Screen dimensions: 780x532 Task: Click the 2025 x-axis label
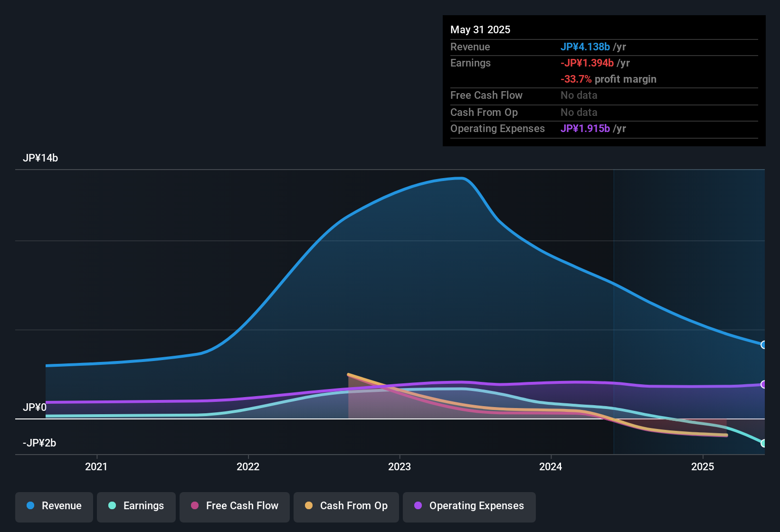(x=703, y=466)
